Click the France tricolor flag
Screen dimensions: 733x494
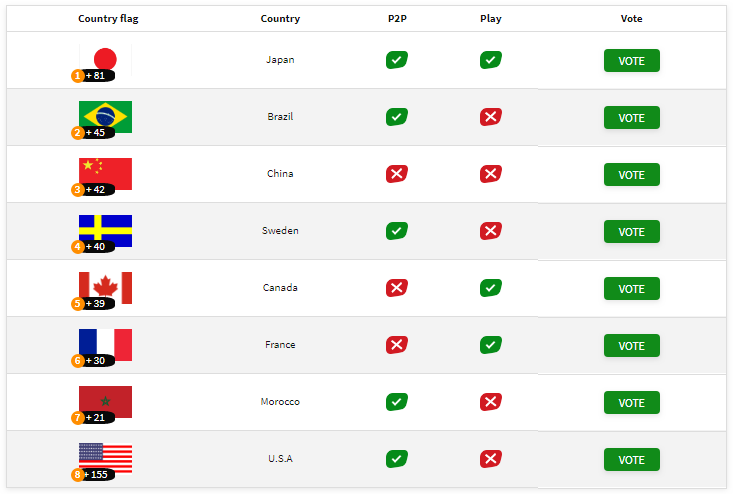[105, 345]
